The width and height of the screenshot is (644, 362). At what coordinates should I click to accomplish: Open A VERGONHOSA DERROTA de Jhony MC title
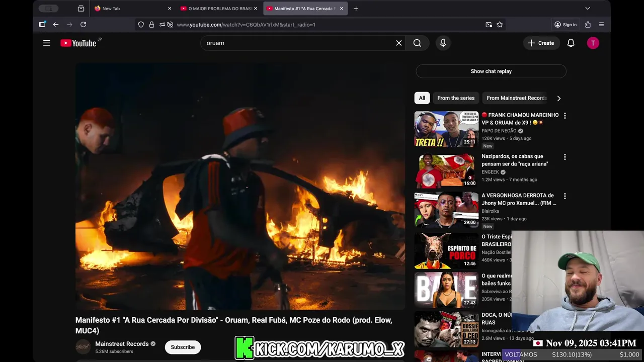click(x=519, y=199)
